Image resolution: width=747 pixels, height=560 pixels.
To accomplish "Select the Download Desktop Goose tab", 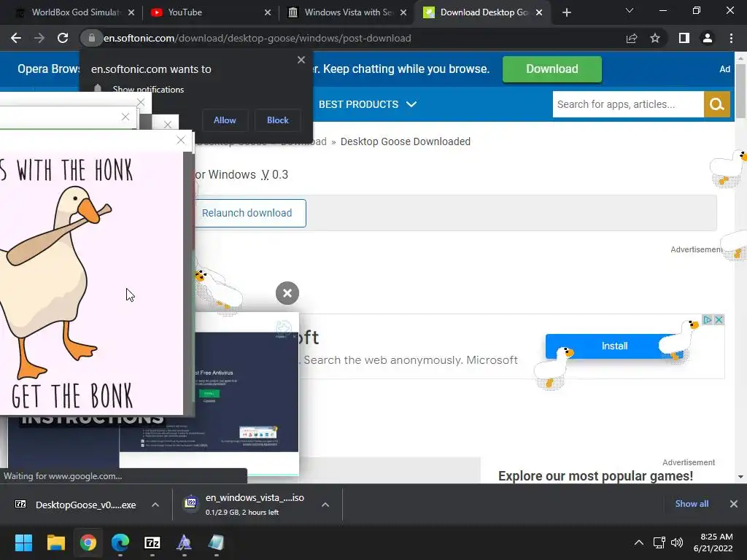I will pyautogui.click(x=484, y=12).
